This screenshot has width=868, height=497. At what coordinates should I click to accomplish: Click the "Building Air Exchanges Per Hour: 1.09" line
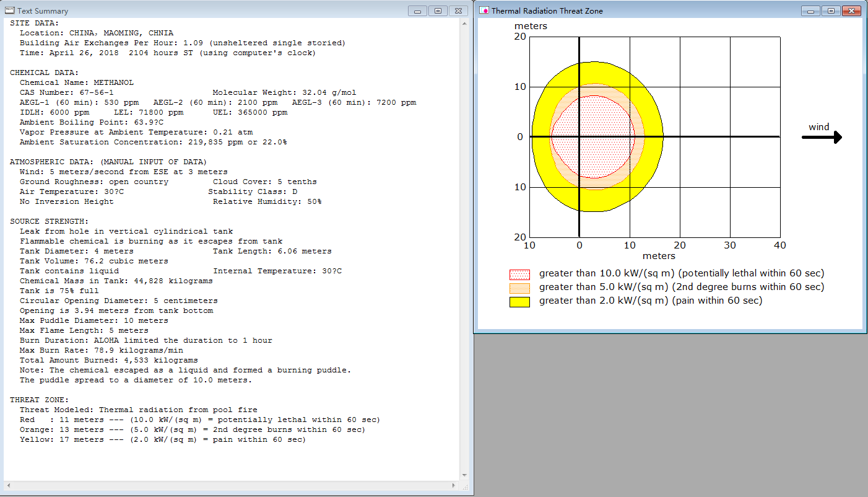pyautogui.click(x=183, y=43)
